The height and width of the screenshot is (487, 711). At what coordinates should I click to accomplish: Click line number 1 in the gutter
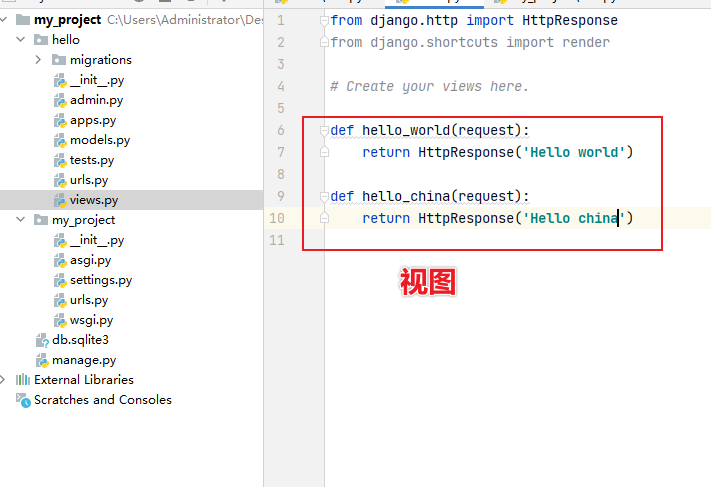(x=281, y=20)
